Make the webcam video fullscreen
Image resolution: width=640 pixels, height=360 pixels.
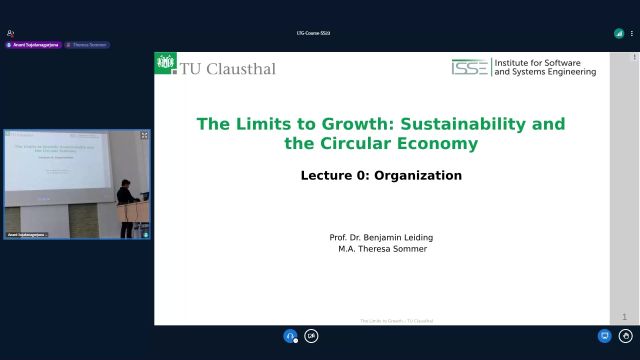144,136
